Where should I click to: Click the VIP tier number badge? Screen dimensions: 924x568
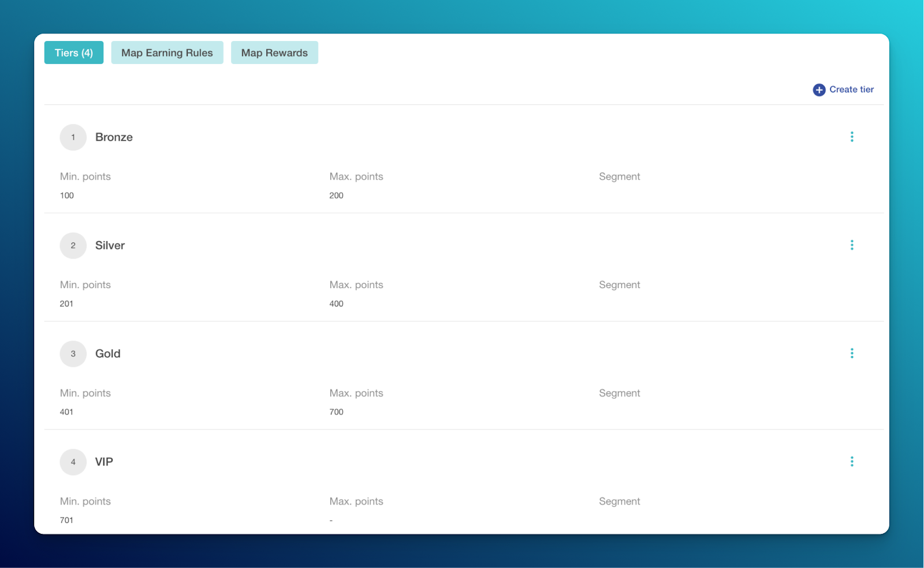pos(73,462)
